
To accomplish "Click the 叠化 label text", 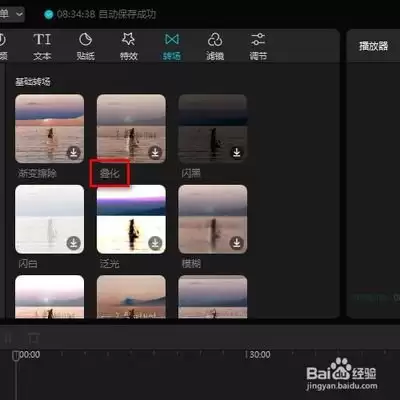I will coord(110,173).
